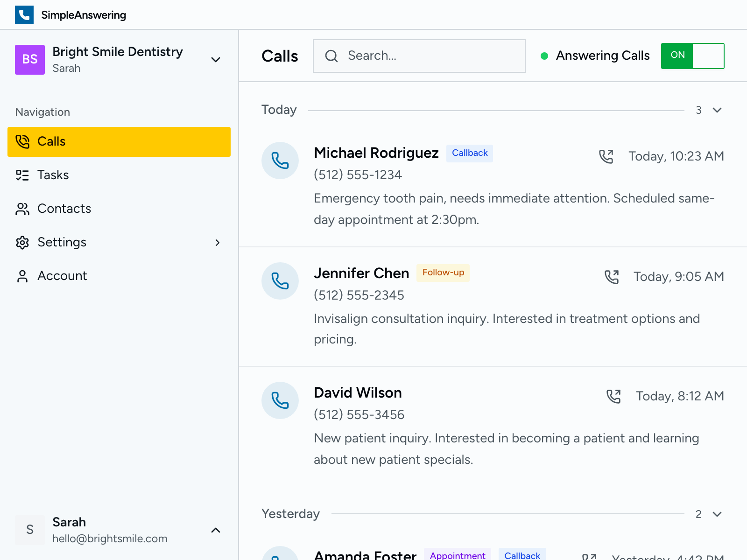
Task: Expand the Bright Smile Dentistry dropdown
Action: pos(215,60)
